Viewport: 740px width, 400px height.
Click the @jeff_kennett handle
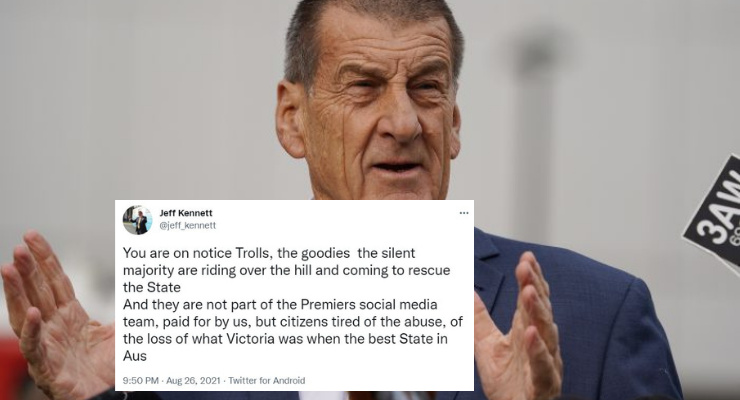187,225
